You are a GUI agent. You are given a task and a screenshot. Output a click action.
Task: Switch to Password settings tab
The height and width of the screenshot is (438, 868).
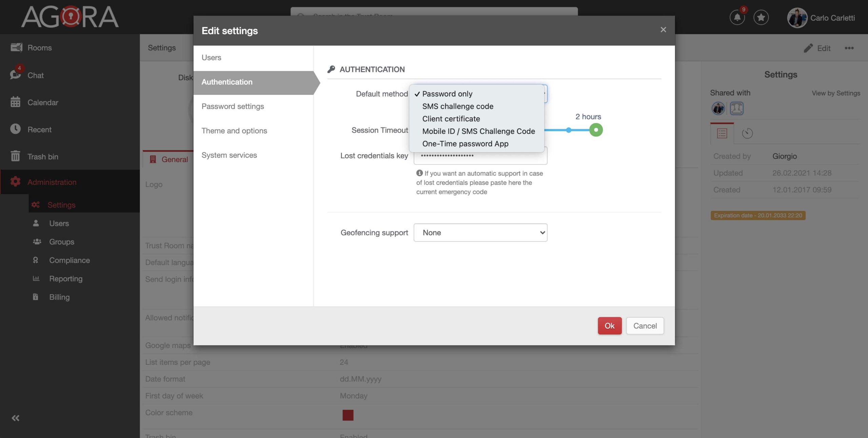233,106
